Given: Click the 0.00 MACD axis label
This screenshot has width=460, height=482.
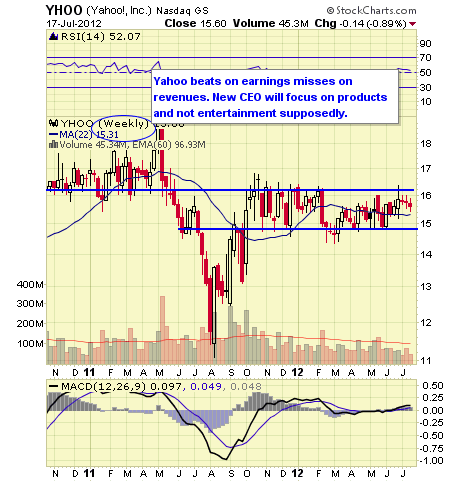Looking at the screenshot, I should pyautogui.click(x=433, y=410).
